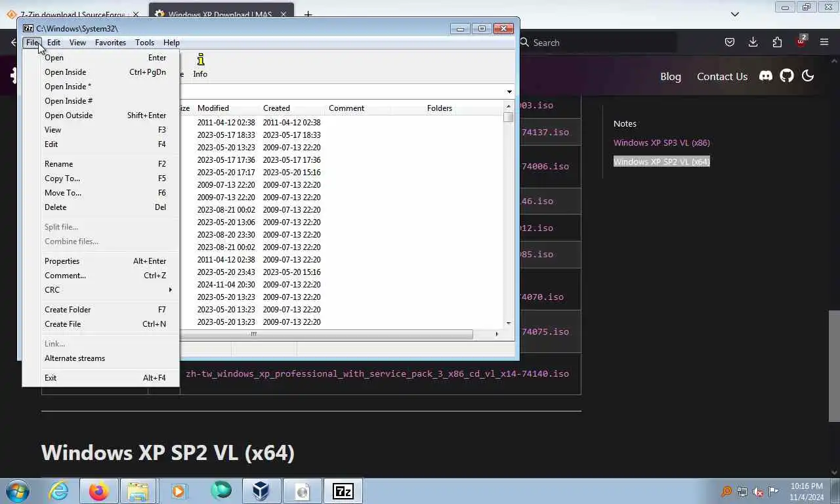840x504 pixels.
Task: Open the Favorites menu in 7-Zip
Action: click(x=110, y=42)
